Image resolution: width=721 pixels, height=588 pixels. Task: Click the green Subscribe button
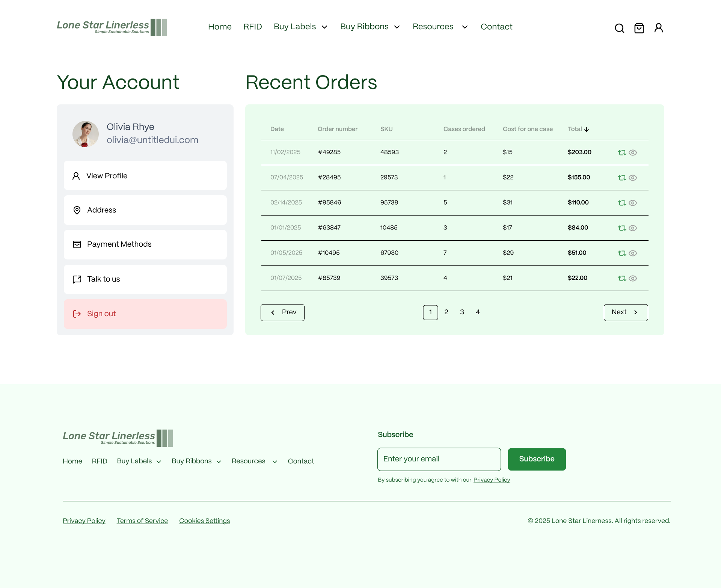[x=537, y=459]
